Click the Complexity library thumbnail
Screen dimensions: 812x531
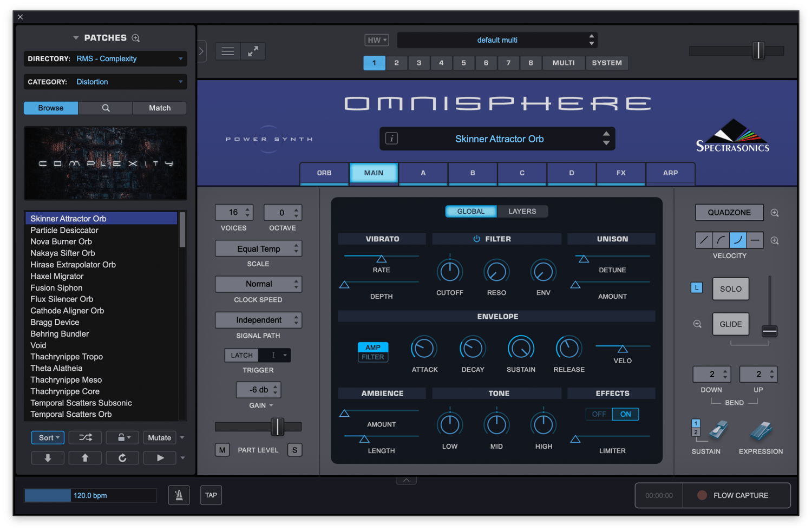pos(106,163)
